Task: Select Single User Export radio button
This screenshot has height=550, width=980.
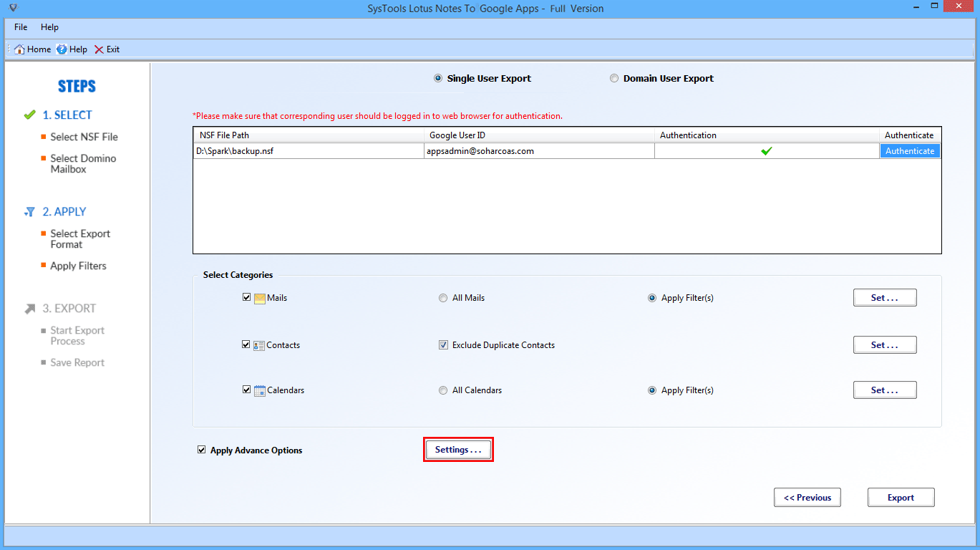Action: coord(438,79)
